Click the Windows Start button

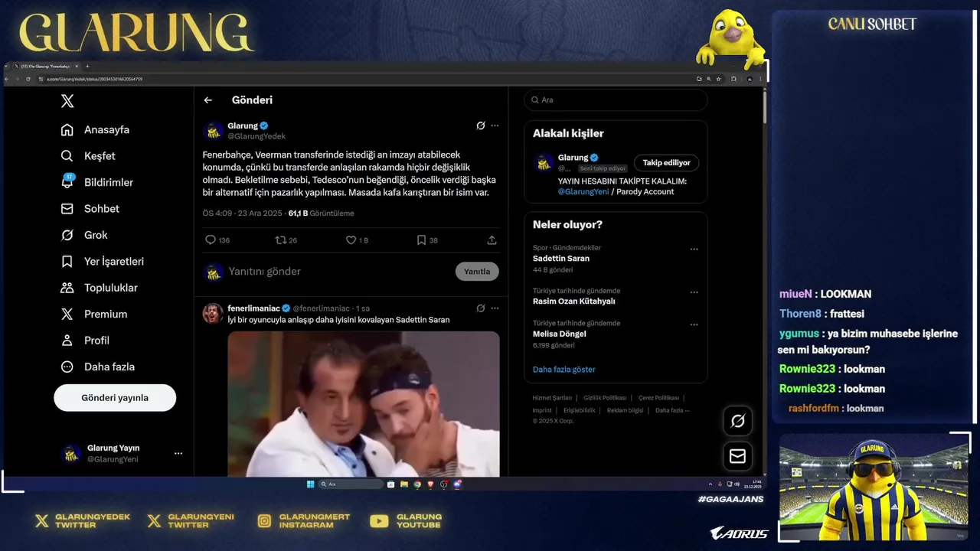click(310, 484)
